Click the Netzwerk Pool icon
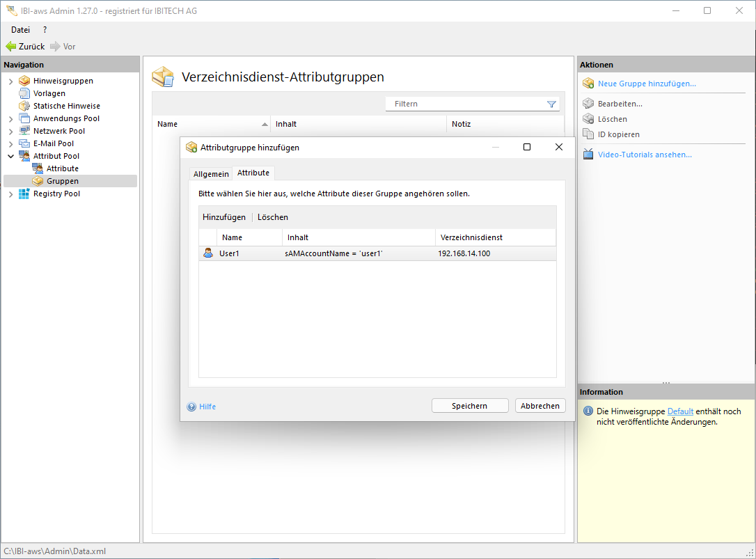Image resolution: width=756 pixels, height=559 pixels. pyautogui.click(x=24, y=131)
